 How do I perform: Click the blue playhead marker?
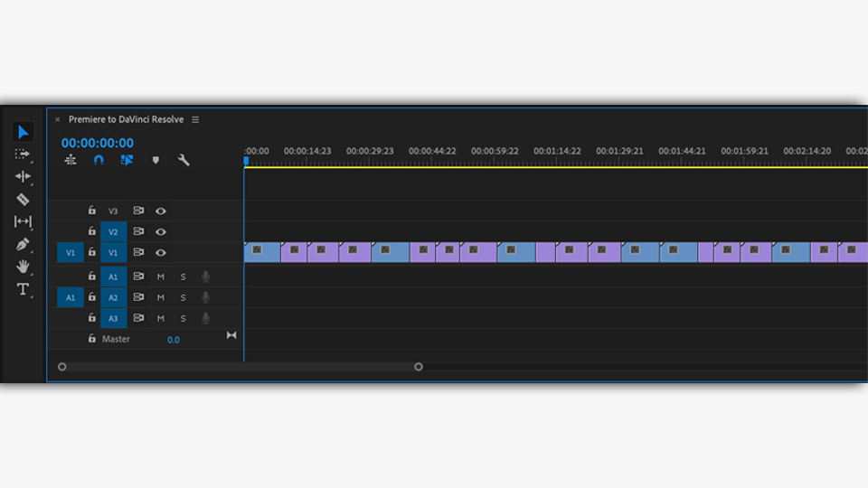[246, 161]
